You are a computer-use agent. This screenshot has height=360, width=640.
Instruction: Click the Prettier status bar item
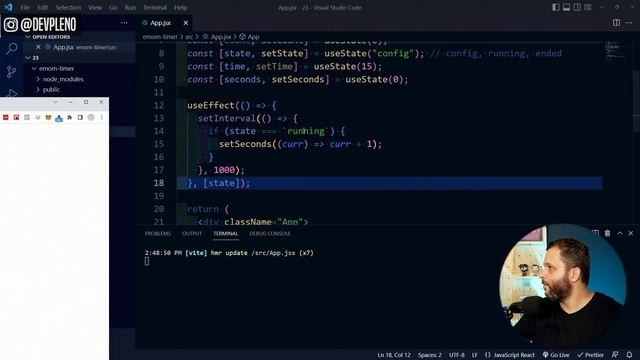[x=590, y=355]
